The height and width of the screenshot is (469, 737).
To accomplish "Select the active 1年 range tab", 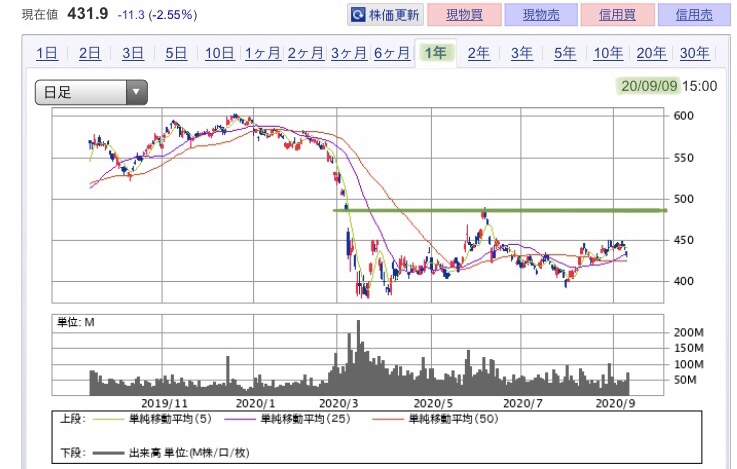I will [x=435, y=53].
